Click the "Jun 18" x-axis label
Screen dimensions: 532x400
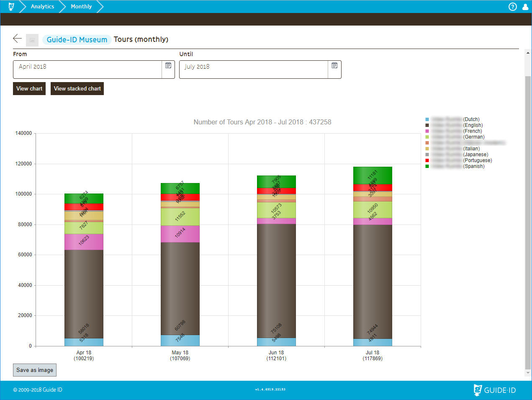coord(276,353)
